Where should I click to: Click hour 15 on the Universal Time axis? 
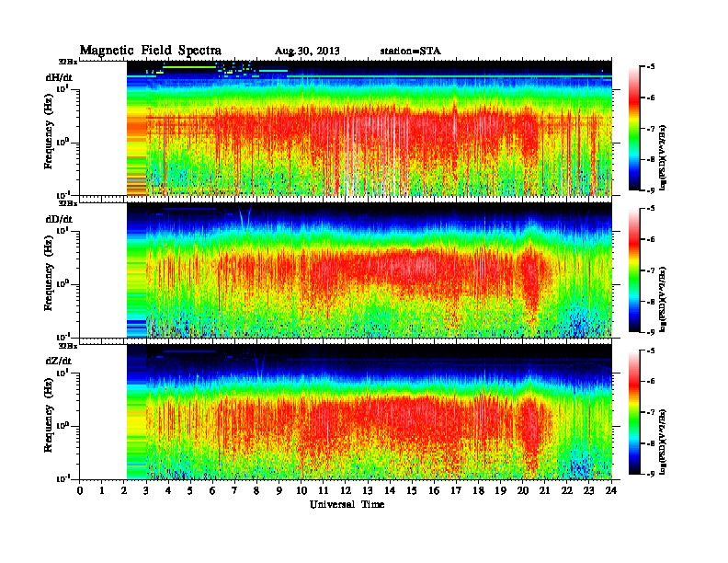click(x=412, y=491)
